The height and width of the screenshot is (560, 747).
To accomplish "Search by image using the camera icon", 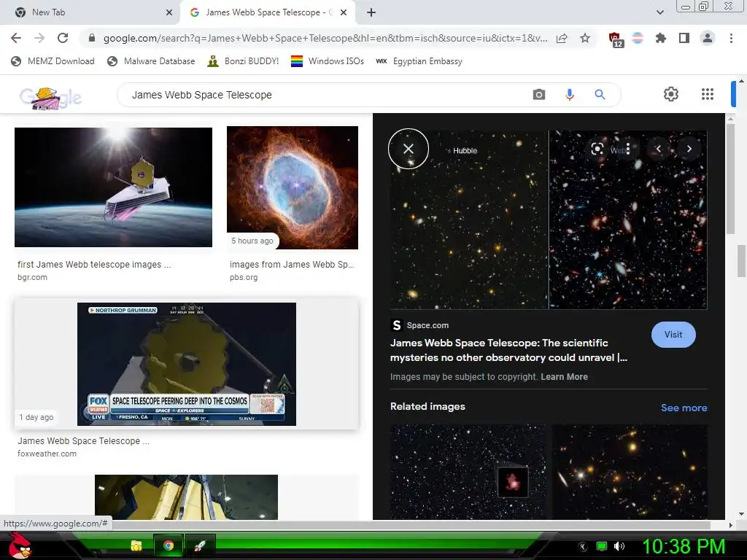I will 539,94.
